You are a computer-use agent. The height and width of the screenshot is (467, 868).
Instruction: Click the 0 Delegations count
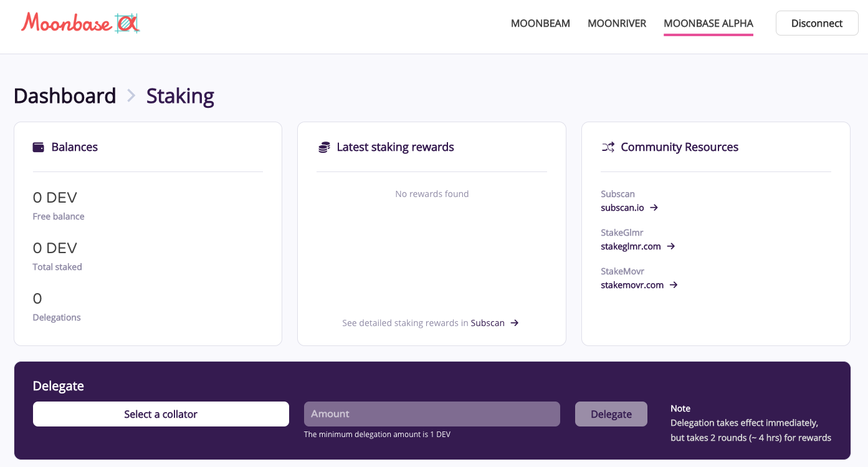tap(37, 299)
